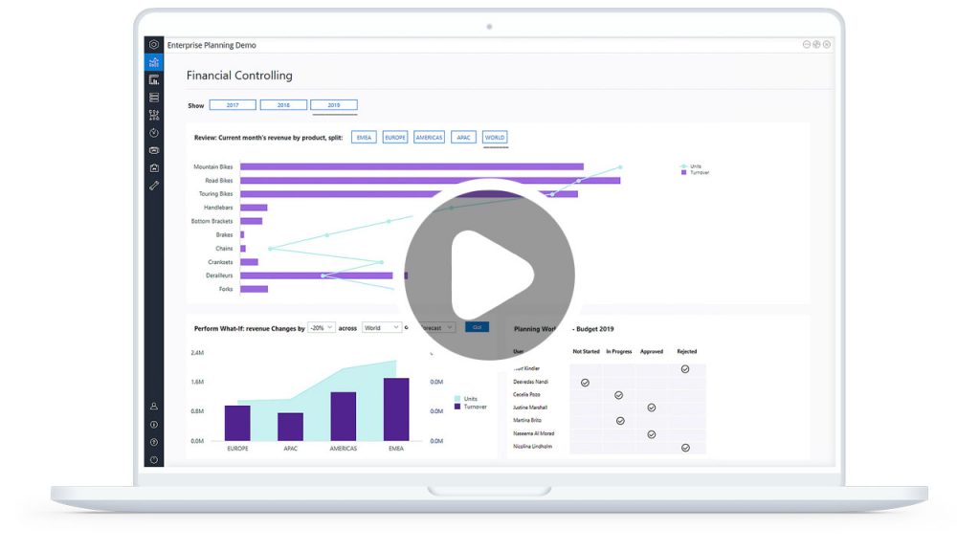
Task: Click the "Not Started" column header
Action: [587, 352]
